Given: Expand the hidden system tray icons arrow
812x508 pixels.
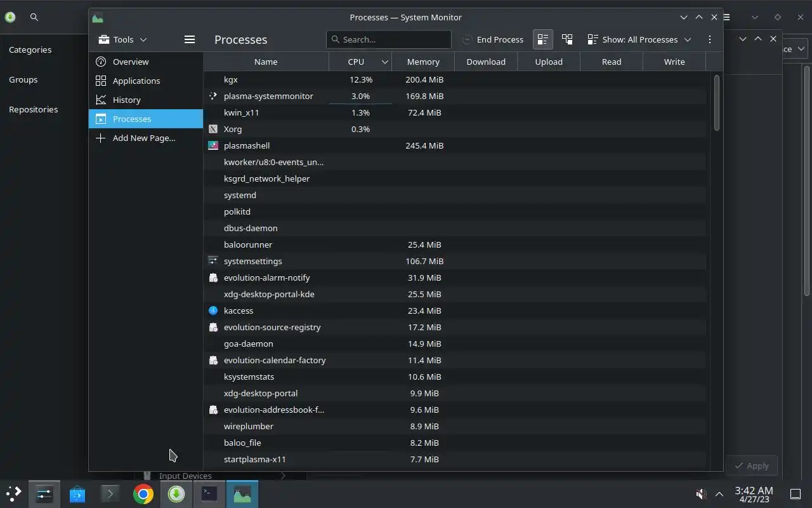Looking at the screenshot, I should click(x=719, y=493).
